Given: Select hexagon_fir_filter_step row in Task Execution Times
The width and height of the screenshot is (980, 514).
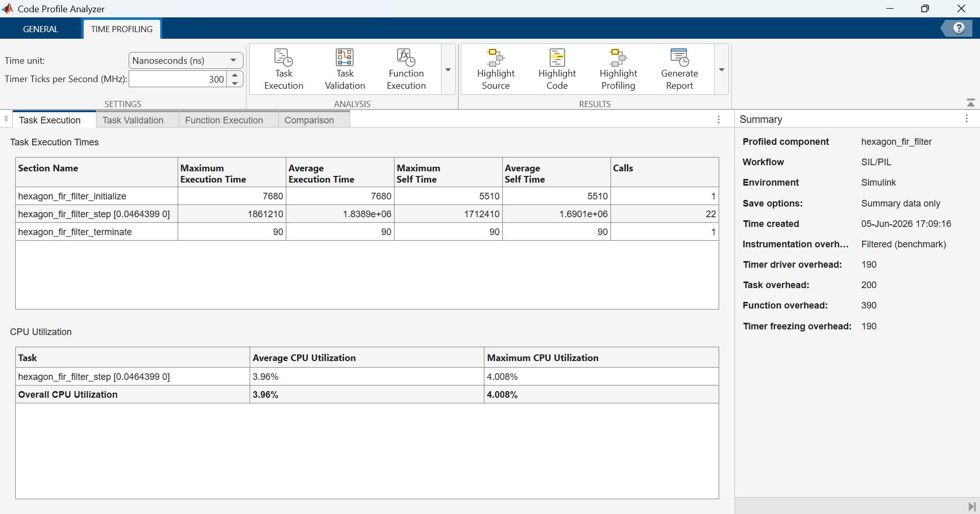Looking at the screenshot, I should (x=367, y=214).
